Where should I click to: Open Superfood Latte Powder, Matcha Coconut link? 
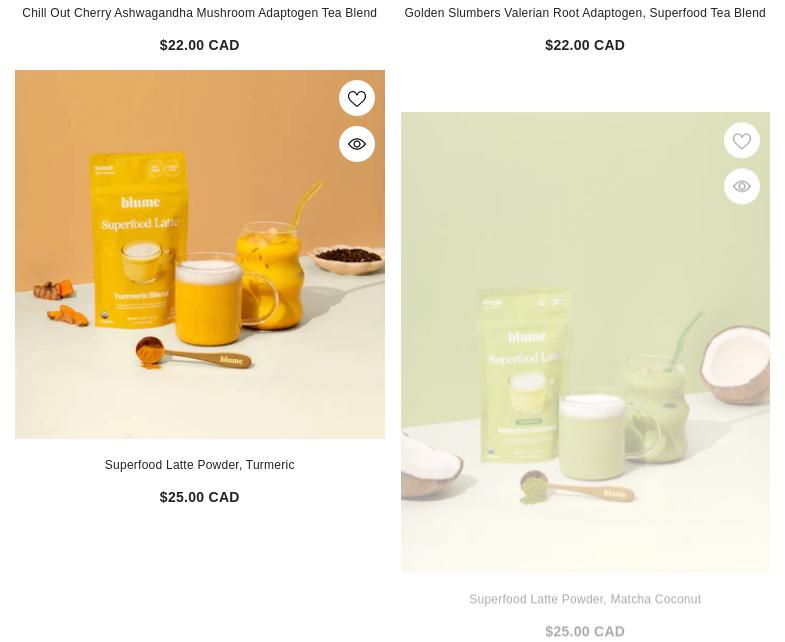click(x=585, y=599)
